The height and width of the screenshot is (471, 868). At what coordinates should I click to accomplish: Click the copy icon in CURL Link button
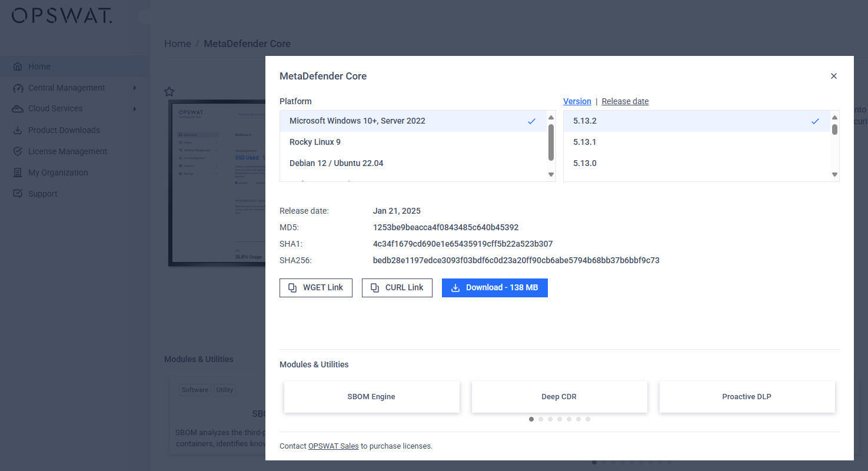pos(375,288)
